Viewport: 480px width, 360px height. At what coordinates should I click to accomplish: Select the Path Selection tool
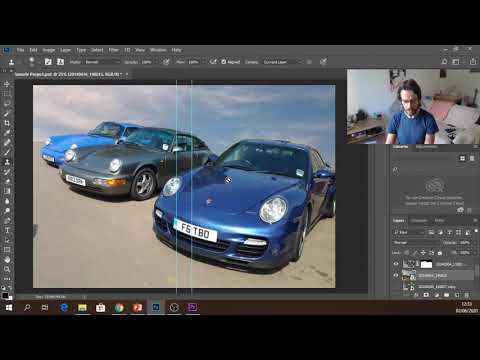pyautogui.click(x=7, y=240)
